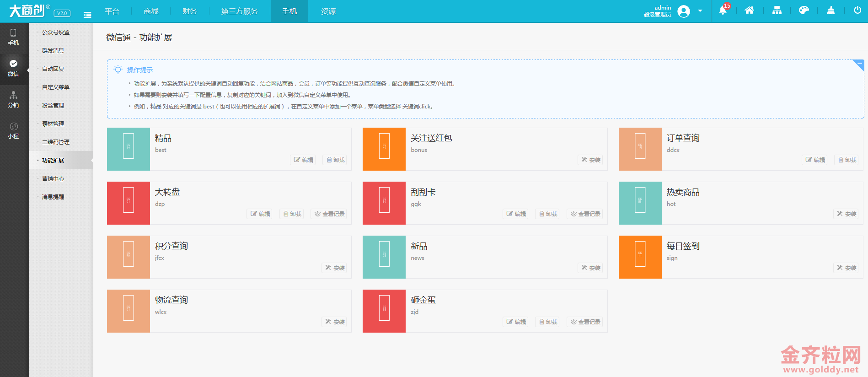The width and height of the screenshot is (868, 377).
Task: Select 小程 in the left icon rail
Action: point(13,130)
